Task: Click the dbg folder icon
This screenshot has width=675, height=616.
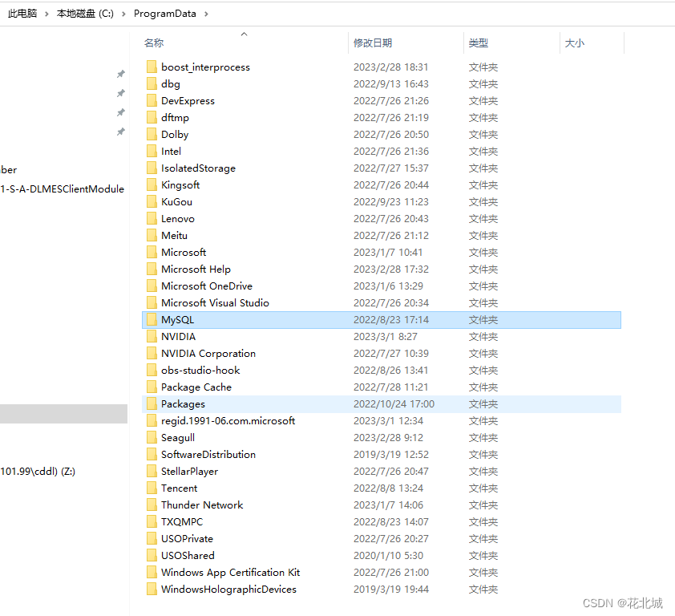Action: click(152, 83)
